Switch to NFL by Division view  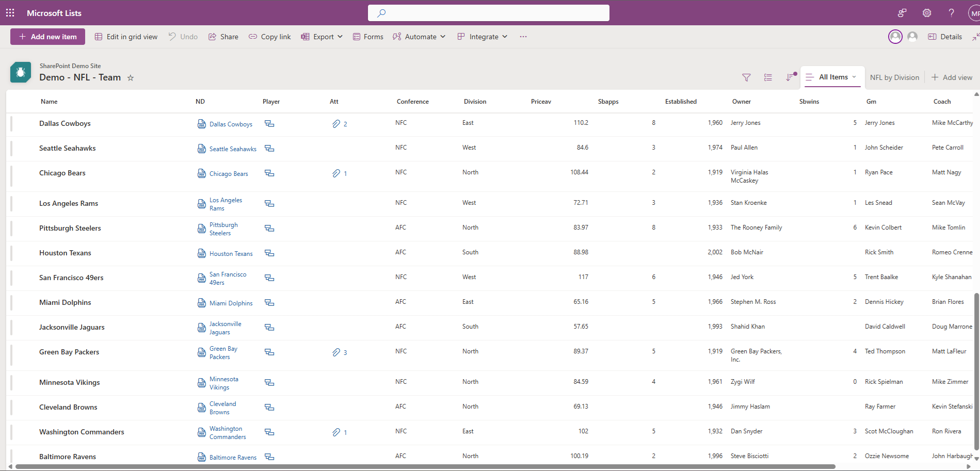tap(894, 77)
